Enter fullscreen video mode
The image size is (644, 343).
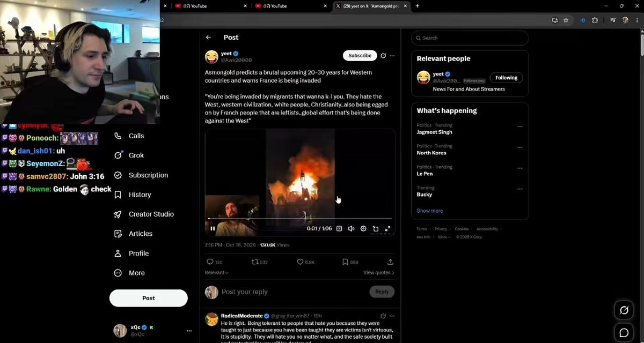coord(387,228)
